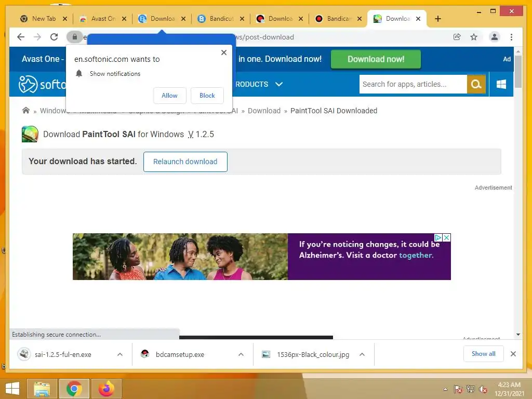Bookmark this page with the star icon
This screenshot has width=532, height=399.
coord(474,37)
